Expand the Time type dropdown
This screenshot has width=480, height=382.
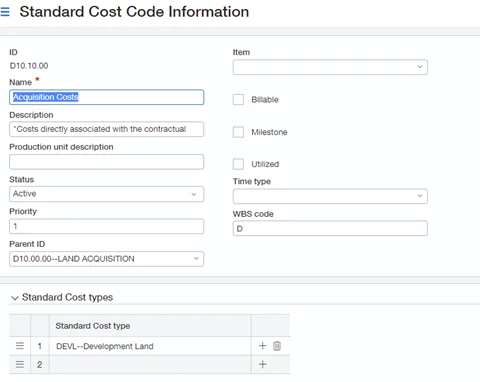[x=330, y=196]
